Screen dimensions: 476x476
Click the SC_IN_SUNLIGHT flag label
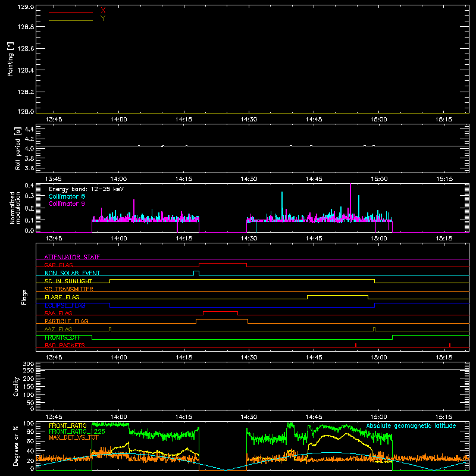[68, 281]
